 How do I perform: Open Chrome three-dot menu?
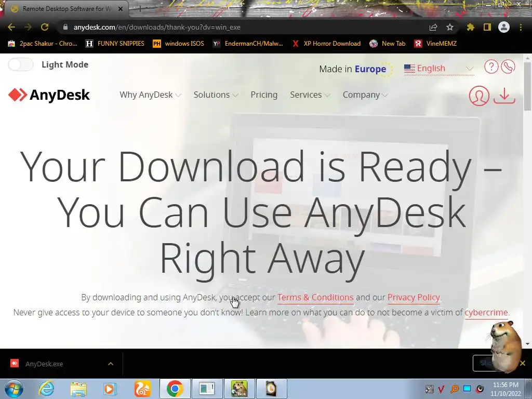click(521, 27)
